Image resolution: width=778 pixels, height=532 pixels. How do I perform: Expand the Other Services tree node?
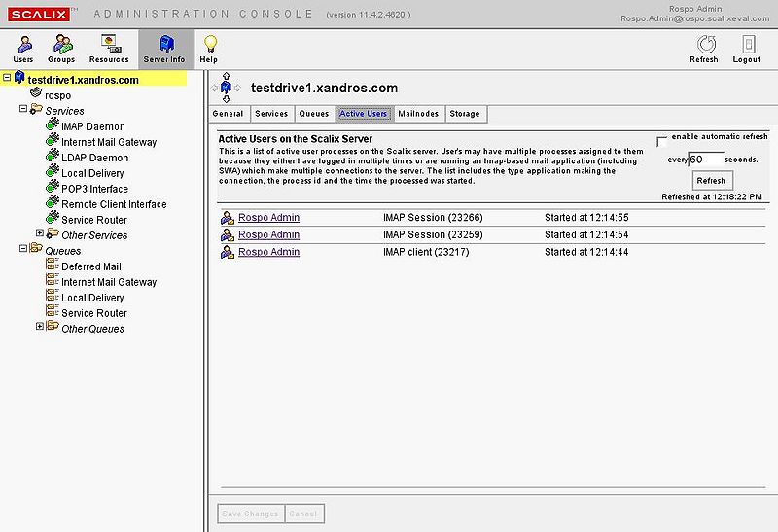click(40, 233)
